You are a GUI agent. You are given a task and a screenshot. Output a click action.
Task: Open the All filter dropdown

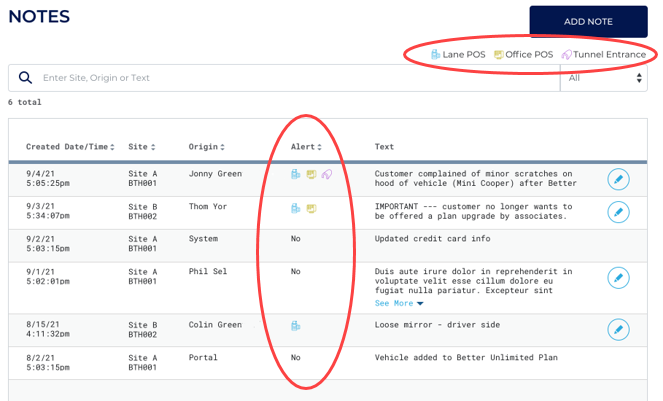pyautogui.click(x=604, y=78)
